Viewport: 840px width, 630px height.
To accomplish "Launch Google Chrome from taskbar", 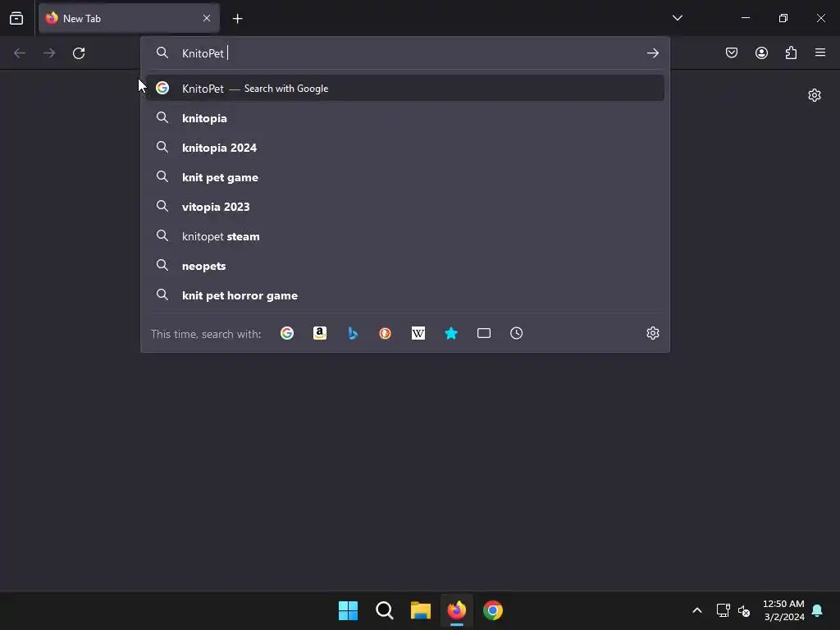I will click(x=493, y=610).
